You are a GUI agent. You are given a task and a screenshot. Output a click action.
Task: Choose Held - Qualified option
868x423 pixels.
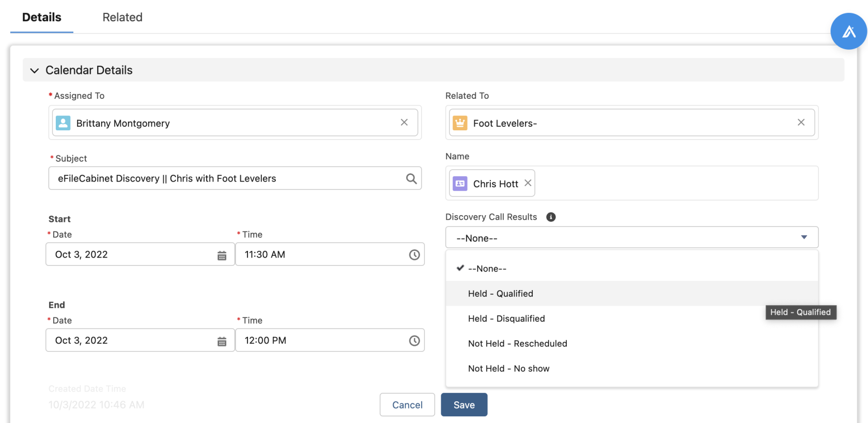click(x=632, y=293)
